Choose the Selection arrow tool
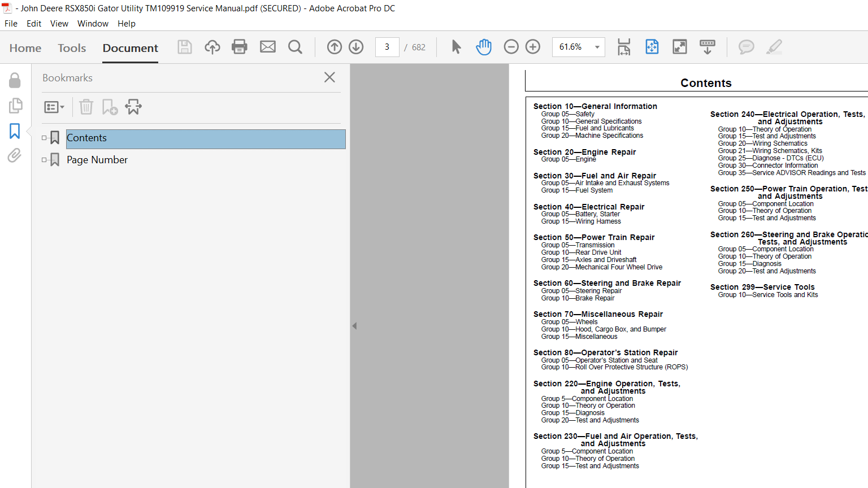The width and height of the screenshot is (868, 488). point(457,47)
